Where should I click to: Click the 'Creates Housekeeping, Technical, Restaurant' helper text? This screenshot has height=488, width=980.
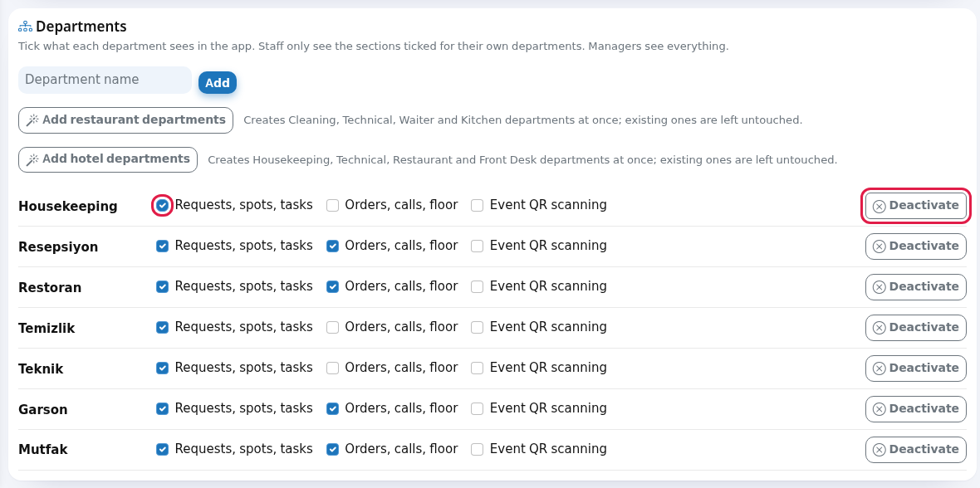coord(522,160)
